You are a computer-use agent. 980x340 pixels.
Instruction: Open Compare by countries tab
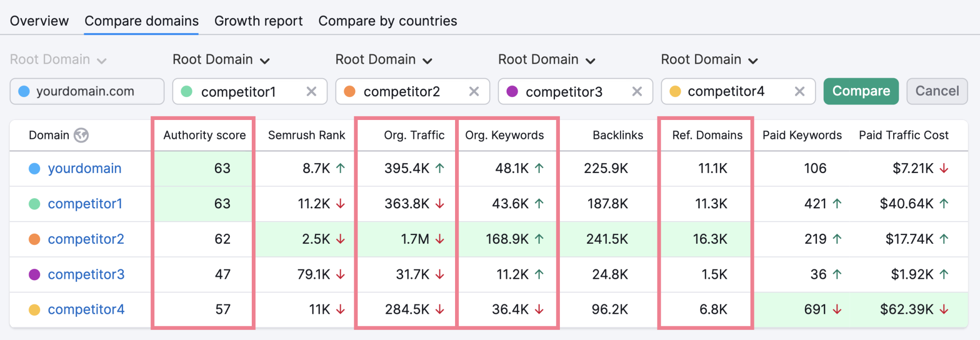388,21
